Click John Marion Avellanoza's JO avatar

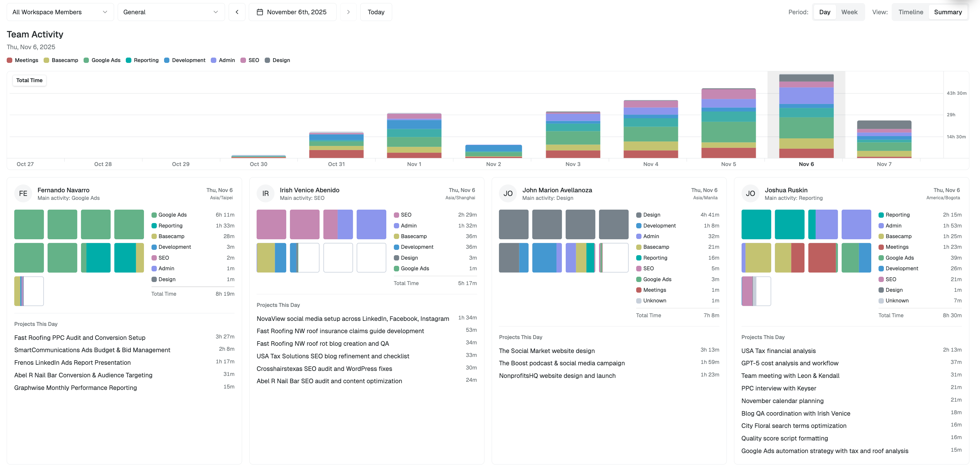click(508, 193)
